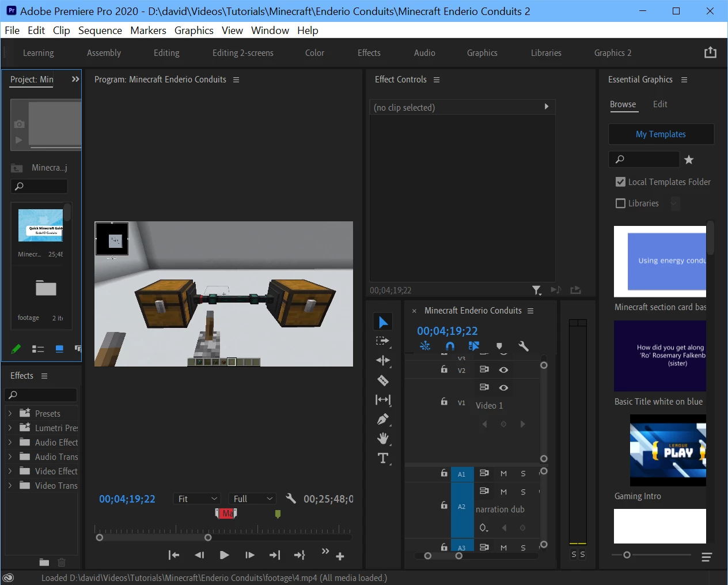Toggle A1 track targeting
Image resolution: width=728 pixels, height=585 pixels.
[x=462, y=474]
